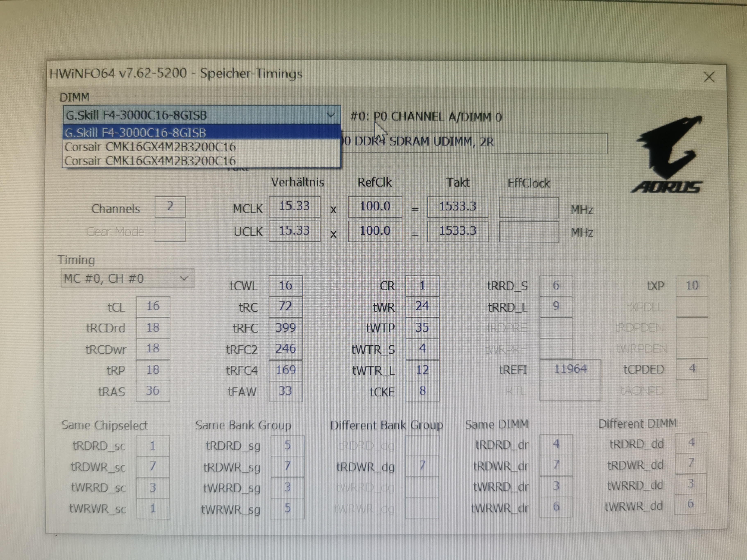Select the tWTR_L value field
This screenshot has height=560, width=747.
tap(422, 370)
